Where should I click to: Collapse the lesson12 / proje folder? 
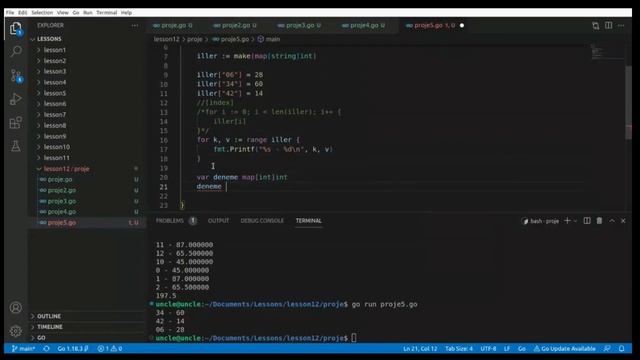66,169
